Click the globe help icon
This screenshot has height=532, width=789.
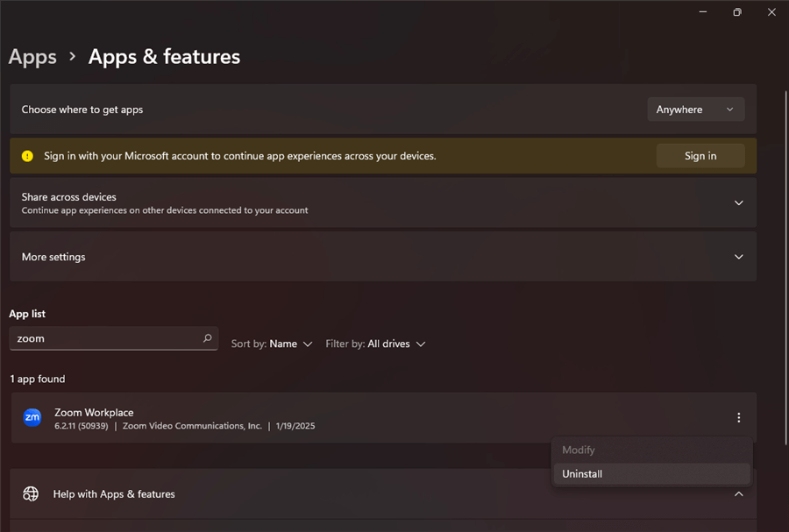click(x=31, y=494)
